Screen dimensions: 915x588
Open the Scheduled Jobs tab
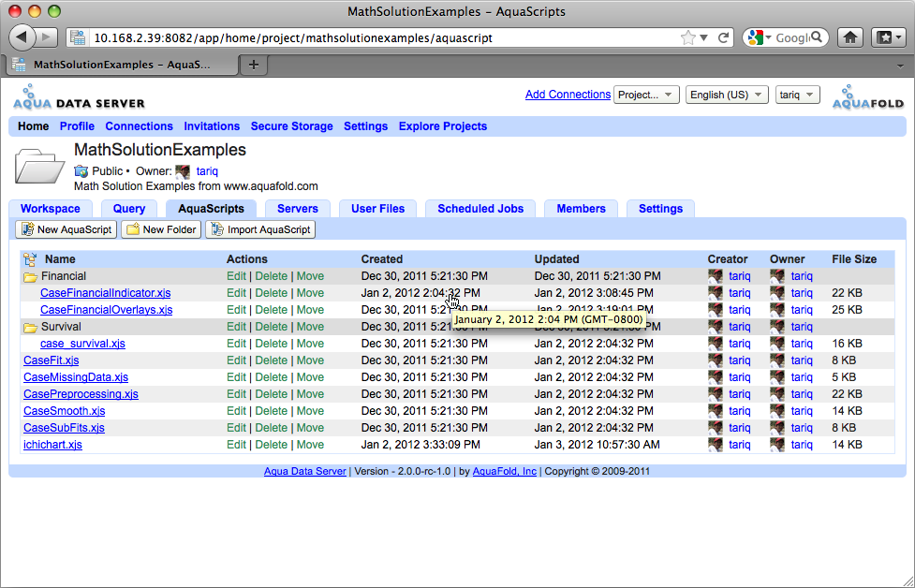pos(480,209)
